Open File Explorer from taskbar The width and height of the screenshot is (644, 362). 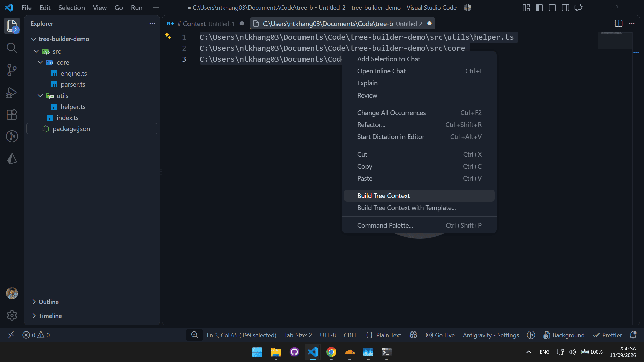(276, 352)
